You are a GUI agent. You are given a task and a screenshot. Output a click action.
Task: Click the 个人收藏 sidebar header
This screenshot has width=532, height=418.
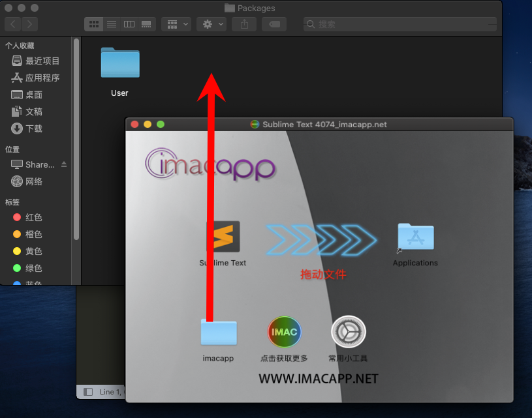coord(20,46)
